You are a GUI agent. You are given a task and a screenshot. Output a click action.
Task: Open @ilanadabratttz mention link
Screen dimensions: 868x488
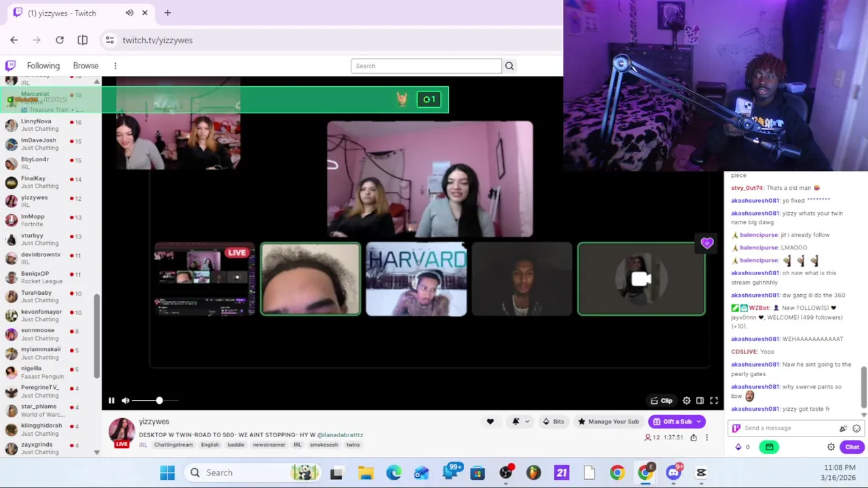click(x=340, y=434)
